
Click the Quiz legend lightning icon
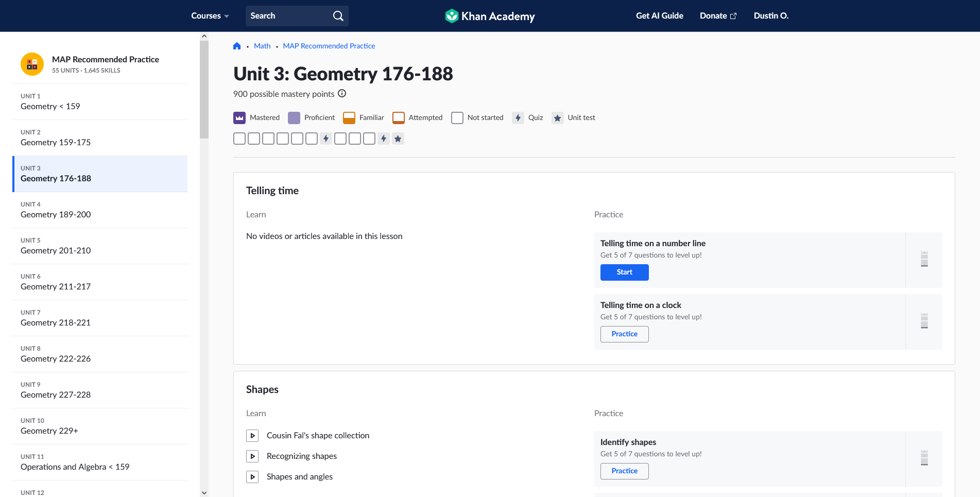pyautogui.click(x=518, y=118)
